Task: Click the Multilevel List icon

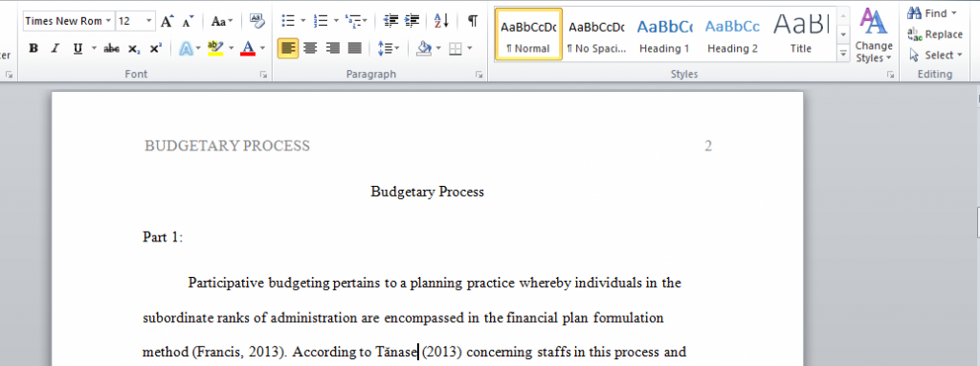Action: point(353,21)
